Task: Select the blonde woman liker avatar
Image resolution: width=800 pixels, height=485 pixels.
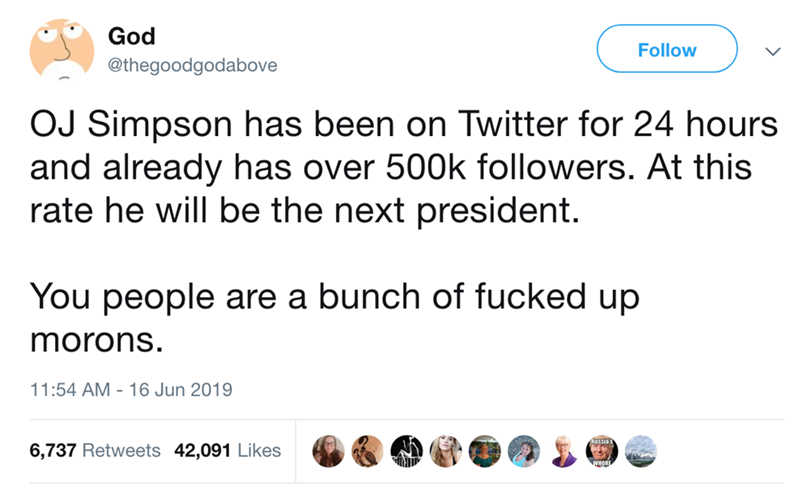Action: click(x=446, y=452)
